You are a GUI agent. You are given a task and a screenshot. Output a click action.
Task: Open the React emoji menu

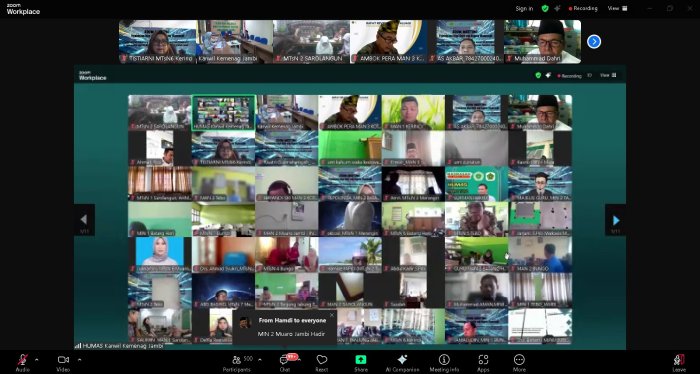(x=321, y=362)
